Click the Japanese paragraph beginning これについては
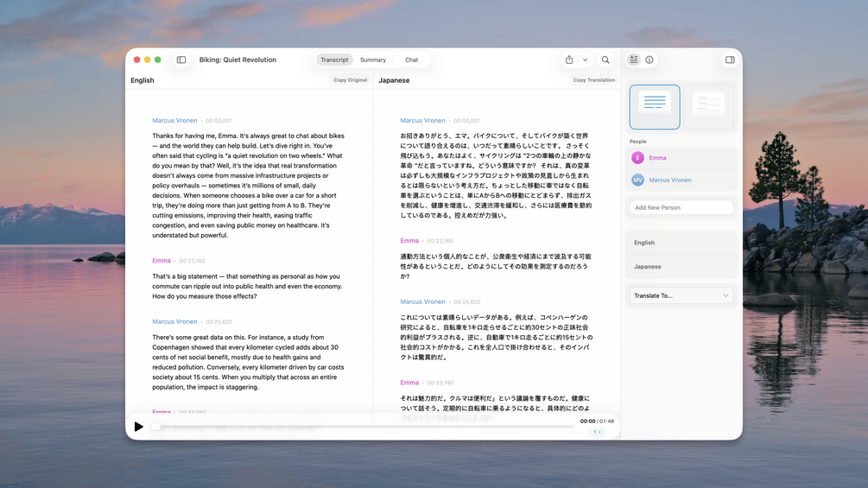 497,337
